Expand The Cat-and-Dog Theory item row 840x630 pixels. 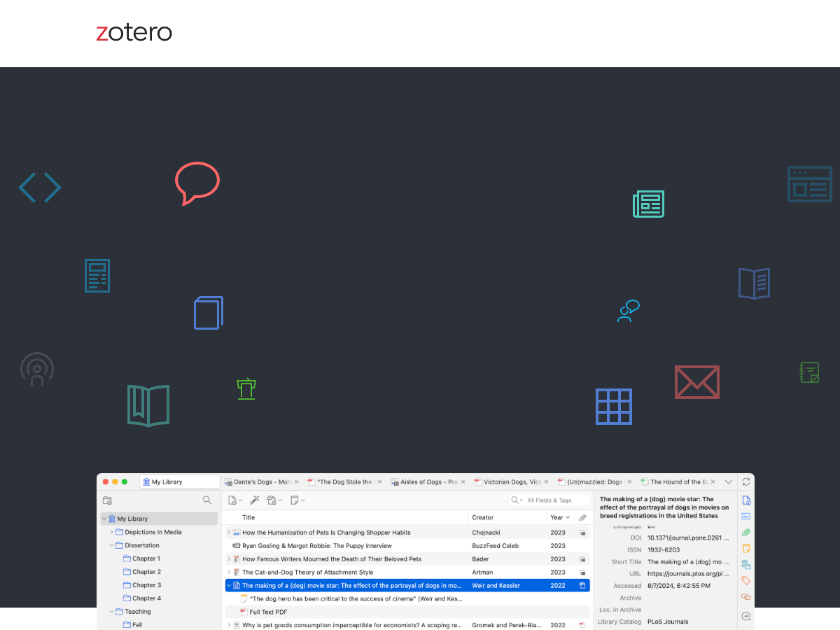pyautogui.click(x=229, y=572)
